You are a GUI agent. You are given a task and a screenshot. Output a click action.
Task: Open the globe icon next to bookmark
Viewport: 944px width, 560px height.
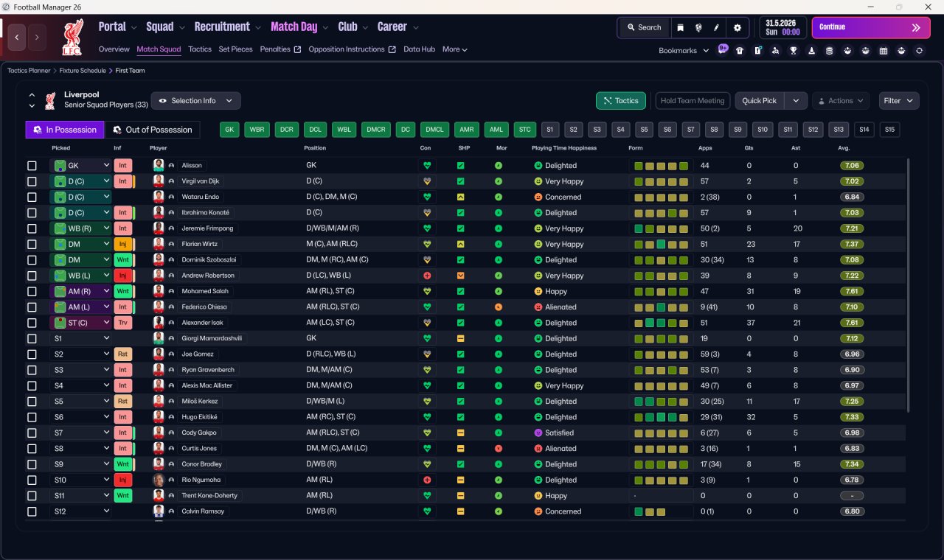coord(698,27)
